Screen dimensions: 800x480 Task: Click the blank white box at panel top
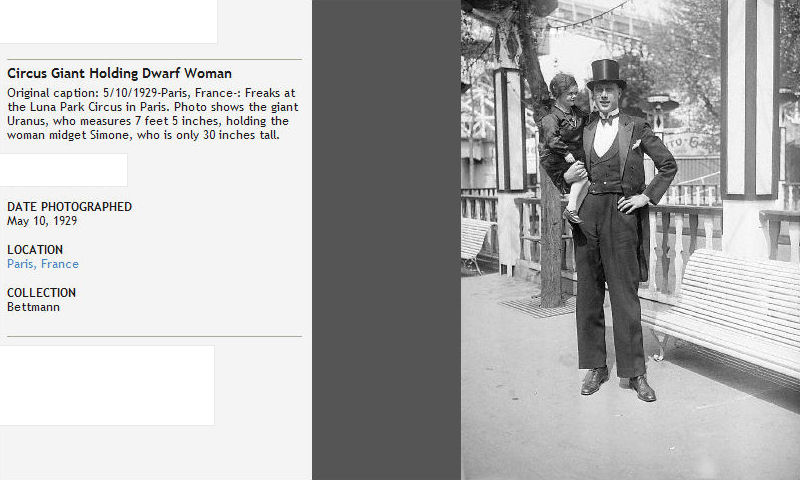point(108,21)
